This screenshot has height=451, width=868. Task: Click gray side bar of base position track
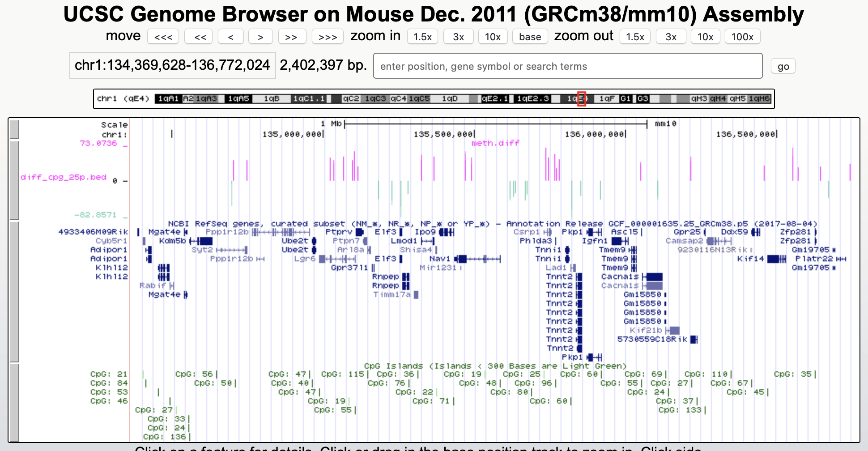15,129
